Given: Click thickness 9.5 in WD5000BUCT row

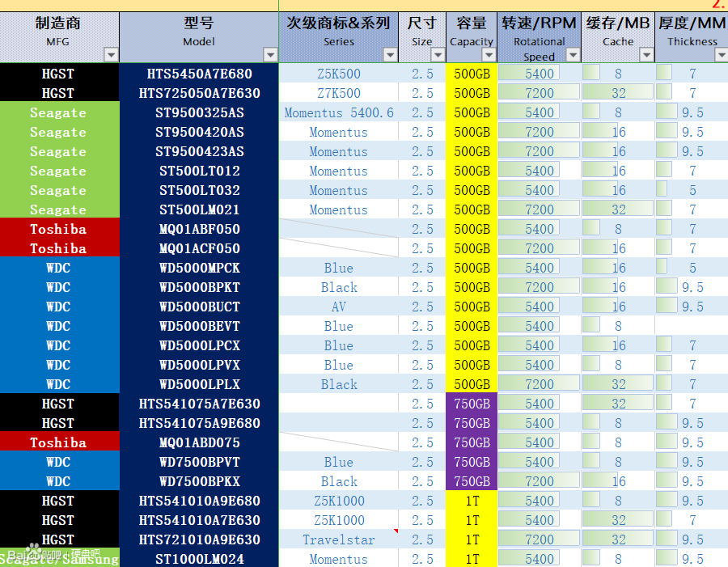Looking at the screenshot, I should coord(692,307).
